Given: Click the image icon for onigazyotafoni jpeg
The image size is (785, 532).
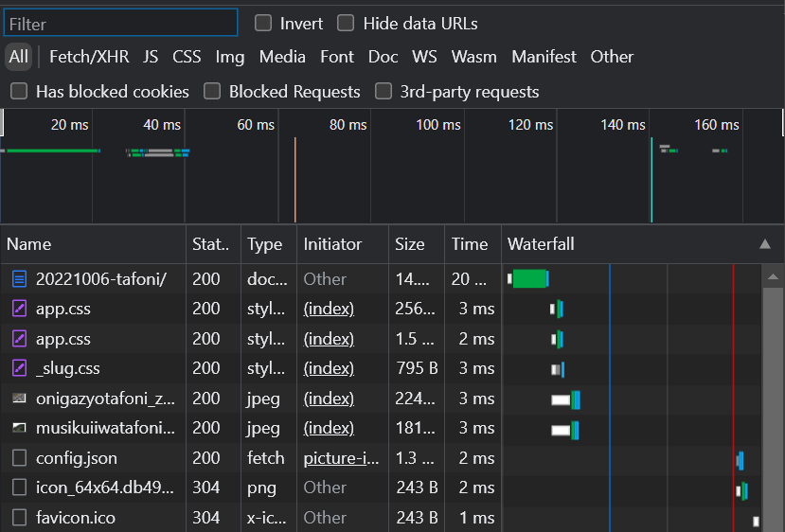Looking at the screenshot, I should (19, 399).
